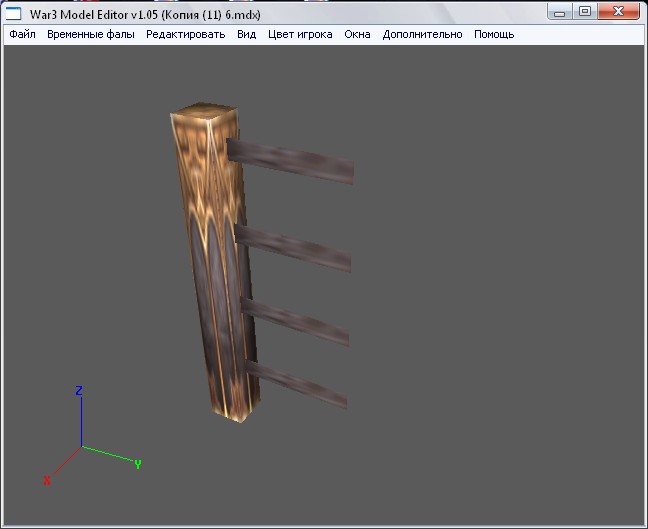
Task: Open the Вид menu
Action: (x=246, y=34)
